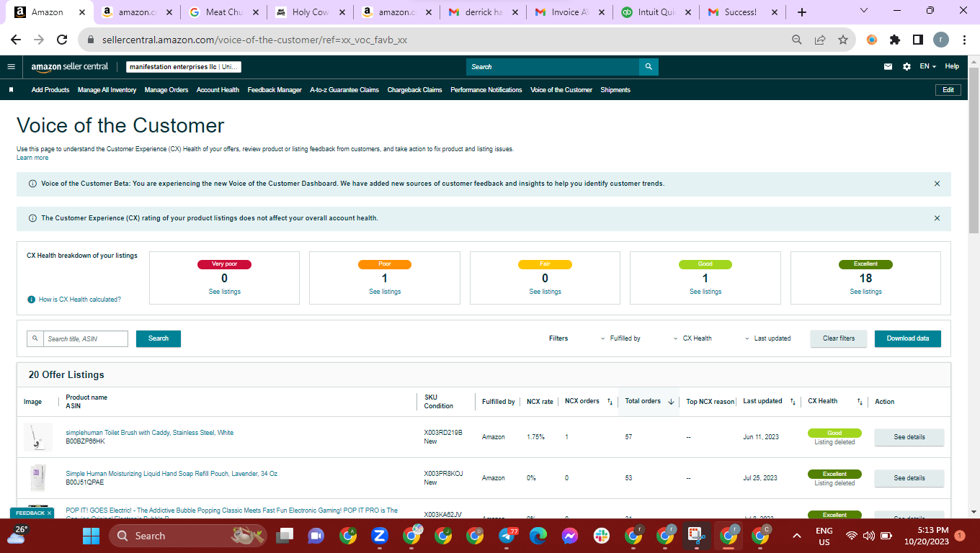Open the messages envelope icon

(x=888, y=66)
